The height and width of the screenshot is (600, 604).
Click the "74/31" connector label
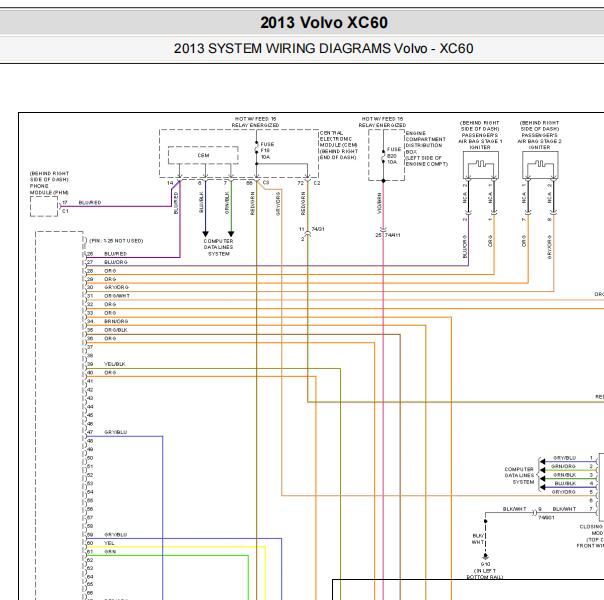pyautogui.click(x=318, y=229)
